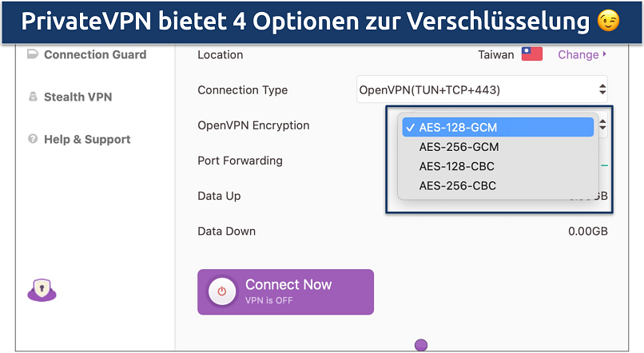Click the purple dot at the bottom

[x=421, y=345]
